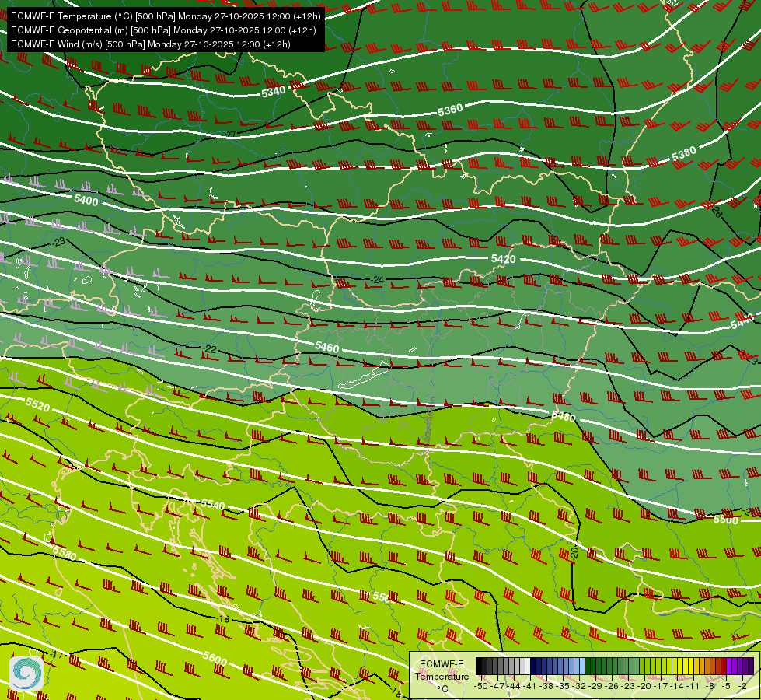Click the 5540 geopotential contour label

click(x=213, y=504)
